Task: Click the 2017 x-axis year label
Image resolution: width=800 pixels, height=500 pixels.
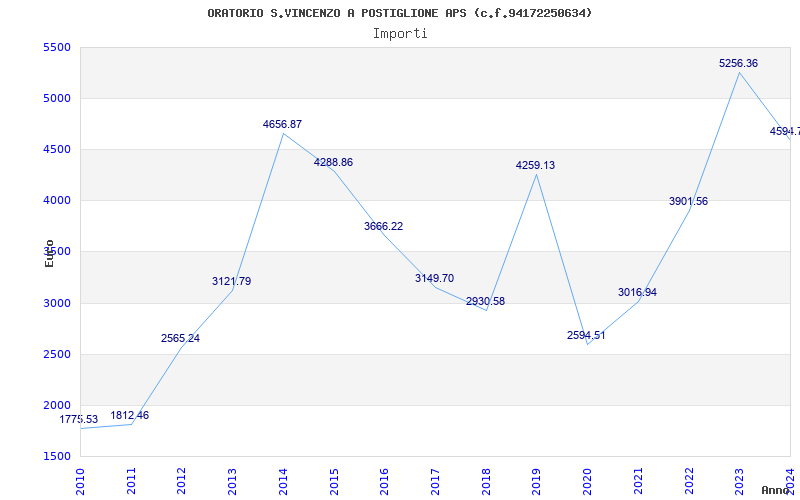Action: click(x=435, y=481)
